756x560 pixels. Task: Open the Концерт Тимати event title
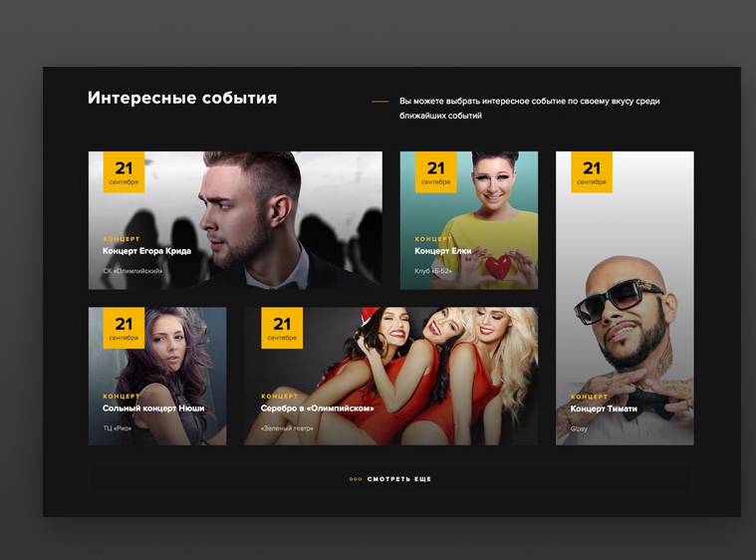pos(604,409)
